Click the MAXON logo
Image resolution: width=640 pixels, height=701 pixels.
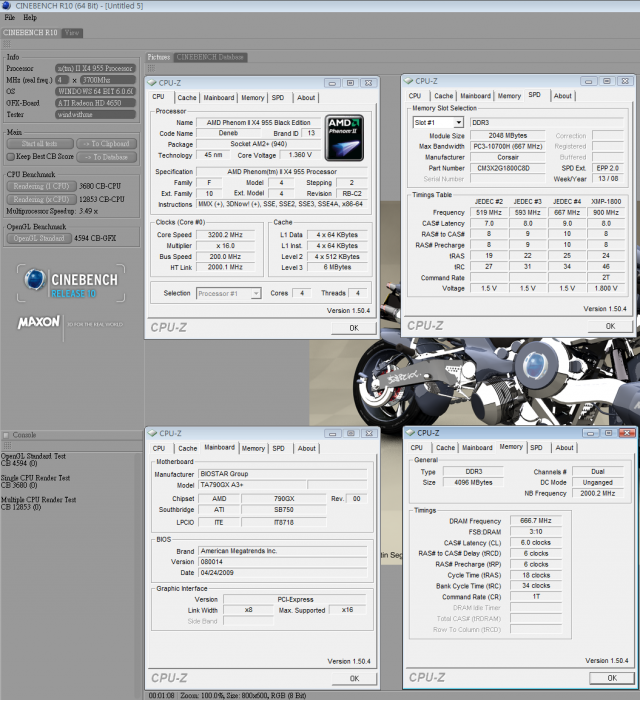click(38, 322)
